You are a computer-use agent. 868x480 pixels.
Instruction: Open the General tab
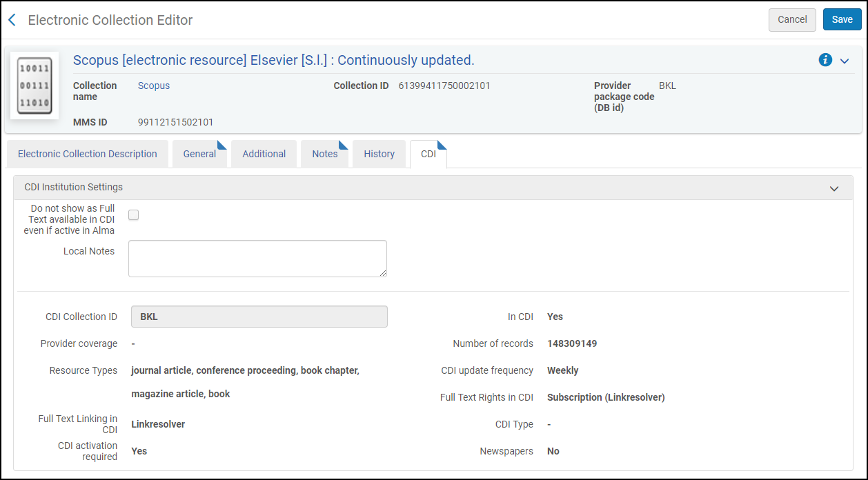point(199,154)
